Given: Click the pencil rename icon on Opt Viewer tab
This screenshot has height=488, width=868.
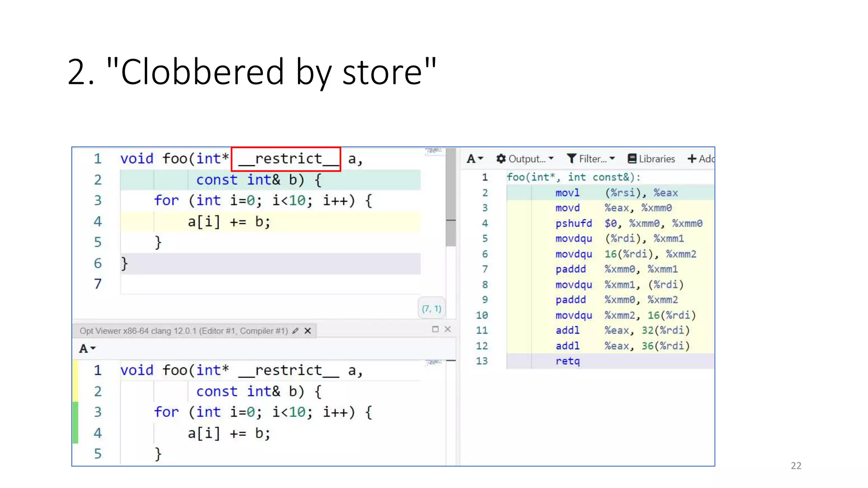Looking at the screenshot, I should pos(295,331).
